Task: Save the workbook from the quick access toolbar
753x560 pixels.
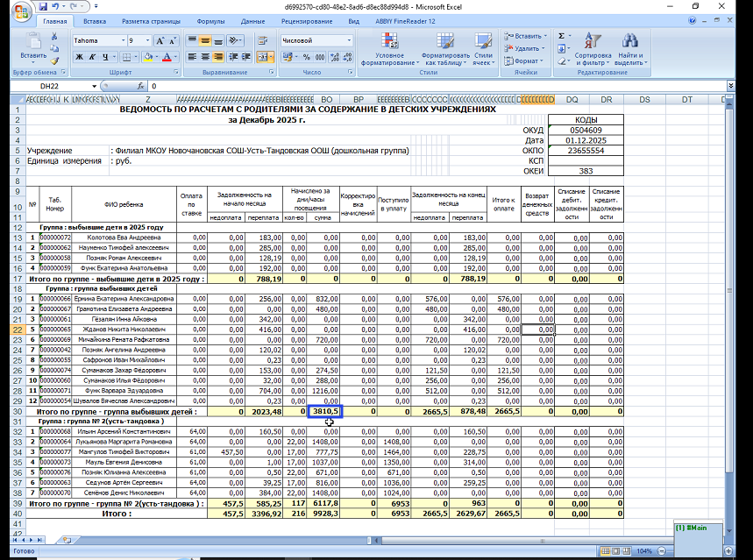Action: point(44,6)
